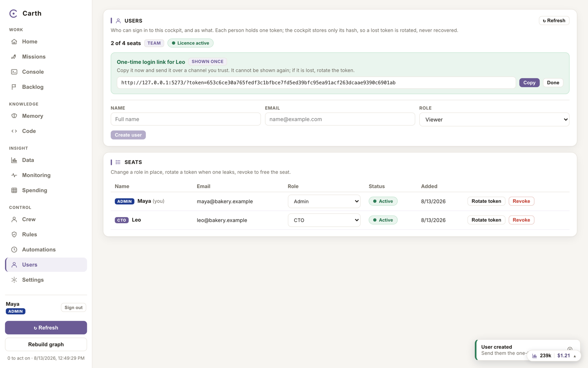Open Rules via its shield icon
Viewport: 588px width, 368px height.
[x=14, y=235]
